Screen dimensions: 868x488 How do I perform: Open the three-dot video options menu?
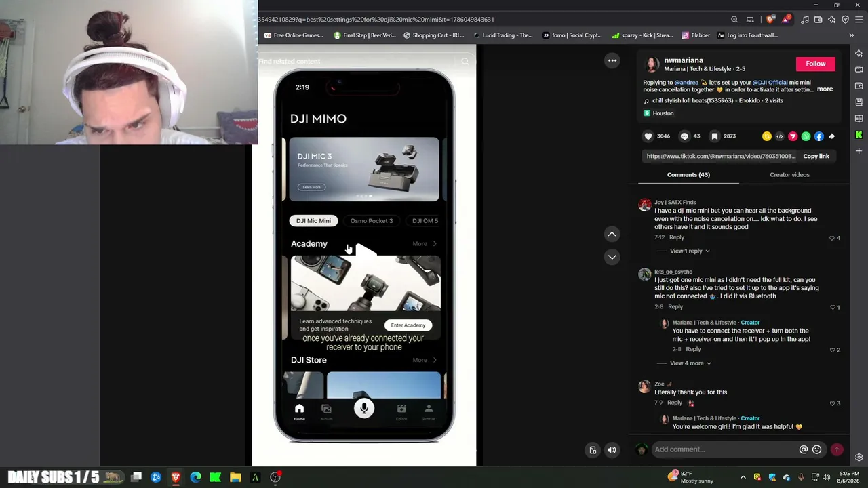[612, 60]
